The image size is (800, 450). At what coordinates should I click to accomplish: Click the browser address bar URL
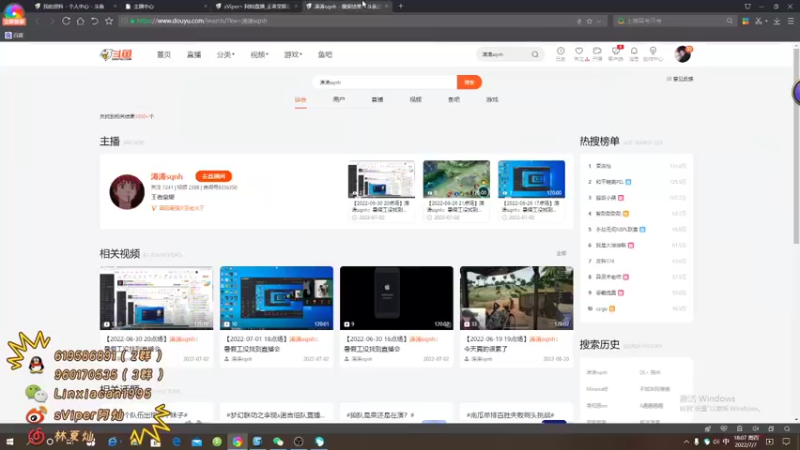(x=202, y=21)
